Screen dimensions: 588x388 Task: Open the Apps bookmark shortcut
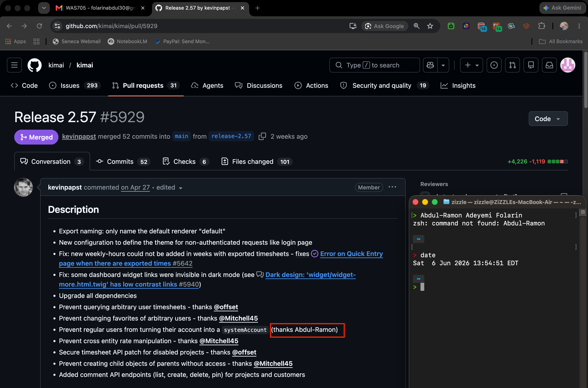15,41
